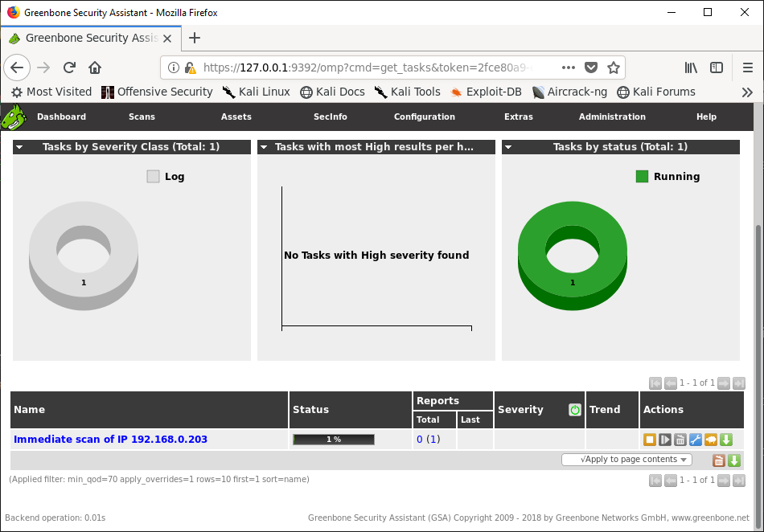Click the Greenbone dragon logo
The image size is (764, 532).
(13, 117)
